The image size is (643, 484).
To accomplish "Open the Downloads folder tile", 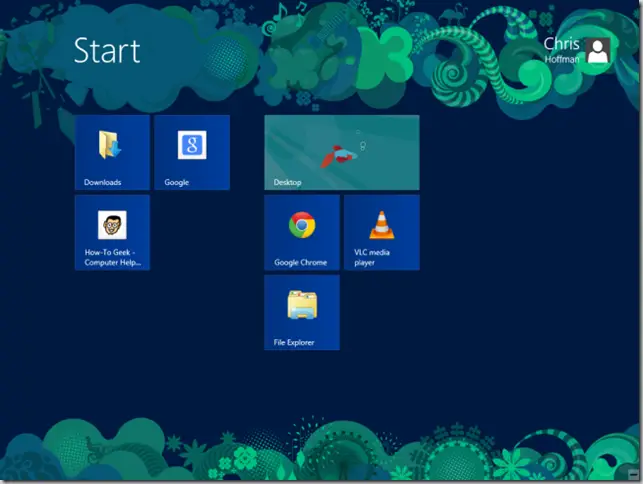I will coord(112,153).
